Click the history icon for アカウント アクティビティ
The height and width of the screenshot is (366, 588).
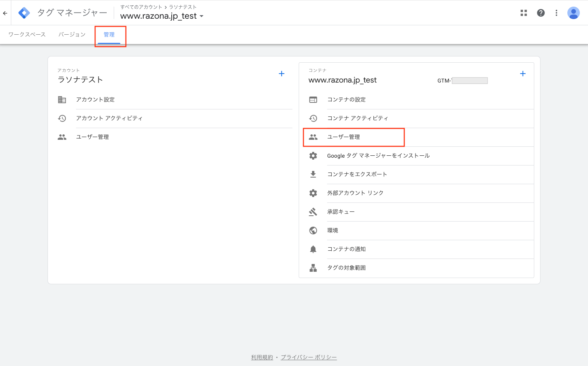62,118
